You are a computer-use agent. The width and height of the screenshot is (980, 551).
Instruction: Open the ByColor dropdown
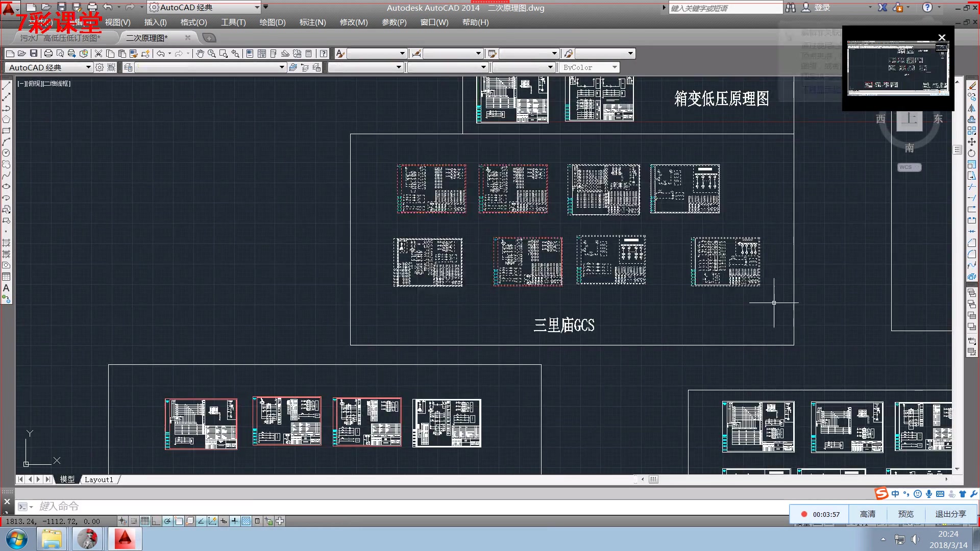615,67
